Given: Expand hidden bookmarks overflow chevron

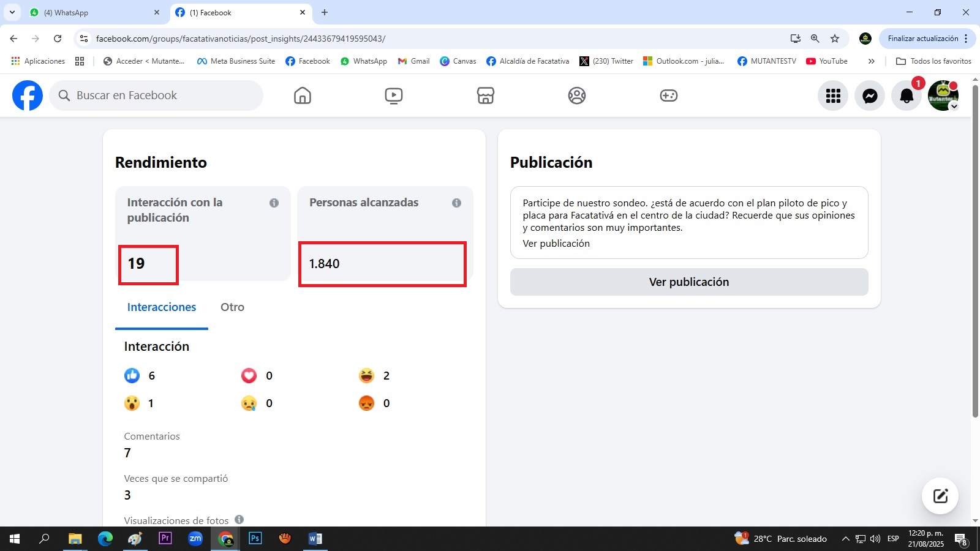Looking at the screenshot, I should point(871,61).
